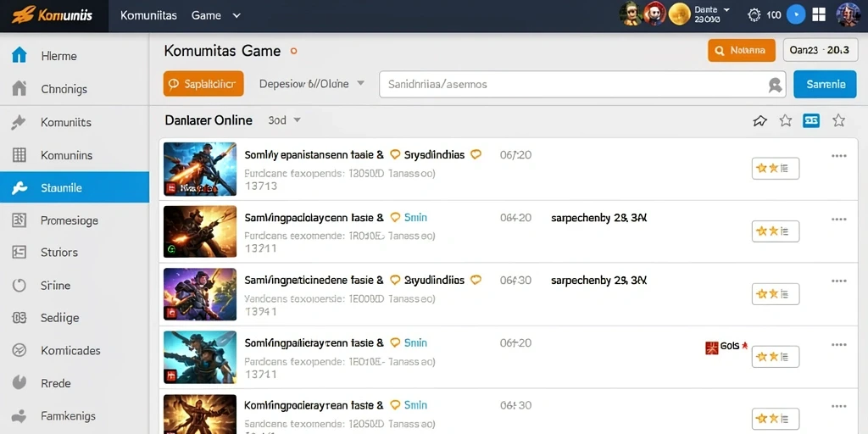
Task: Open the Depesiow filter dropdown
Action: pos(312,84)
